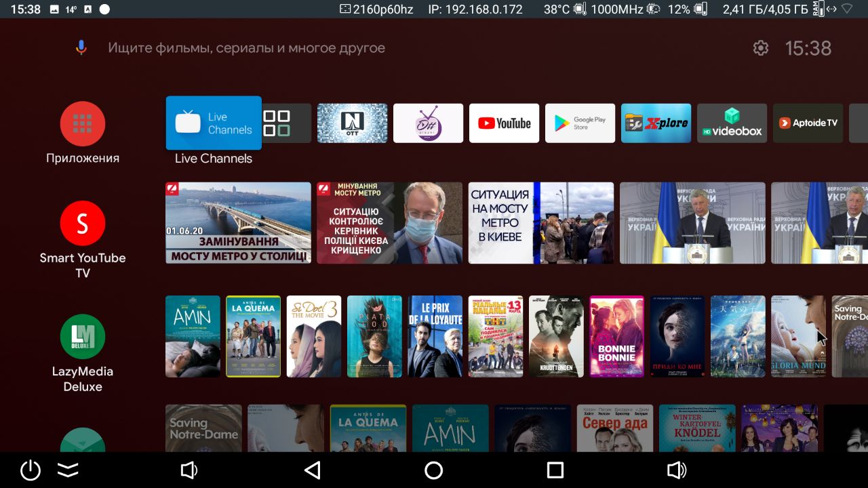Tap the 12% CPU load indicator
The width and height of the screenshot is (868, 488).
coord(687,9)
